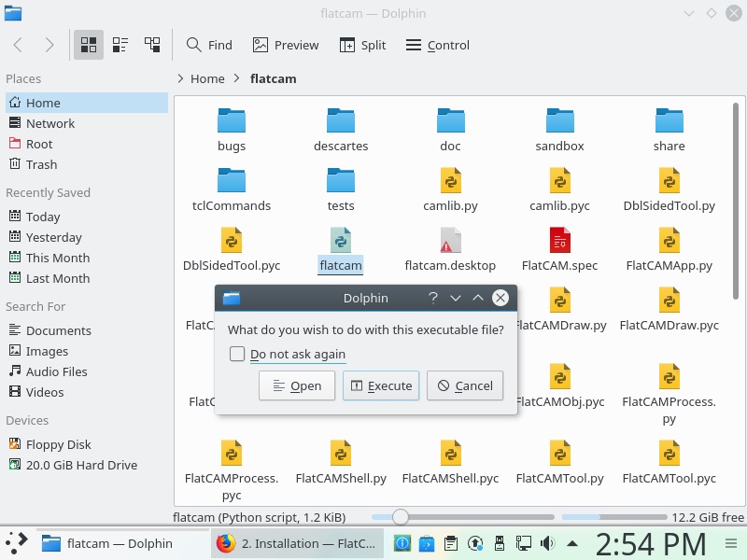Select the FlatCAM.spec file
This screenshot has height=560, width=747.
click(x=559, y=249)
